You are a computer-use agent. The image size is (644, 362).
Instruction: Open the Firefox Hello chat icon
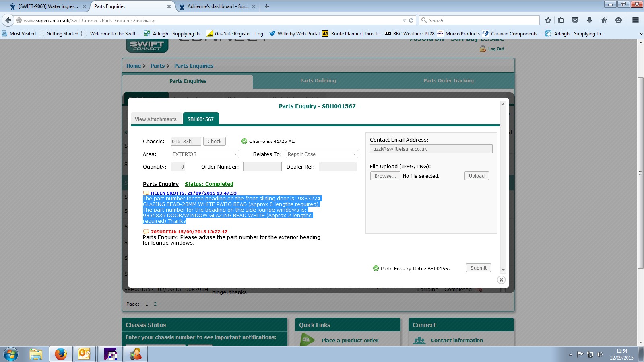click(619, 20)
